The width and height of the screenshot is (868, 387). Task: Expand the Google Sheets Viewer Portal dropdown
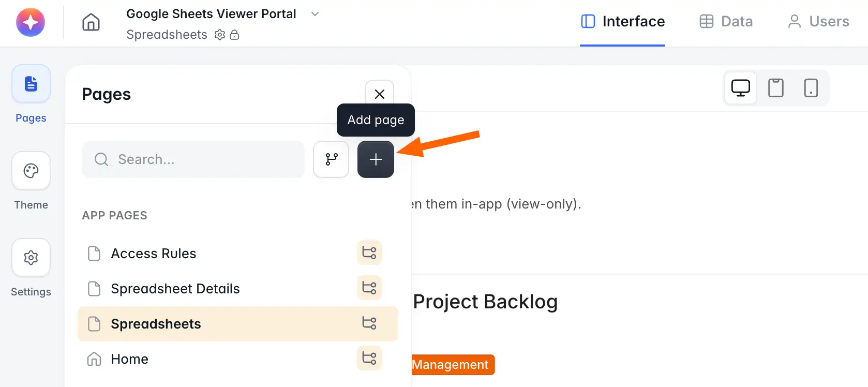click(315, 14)
